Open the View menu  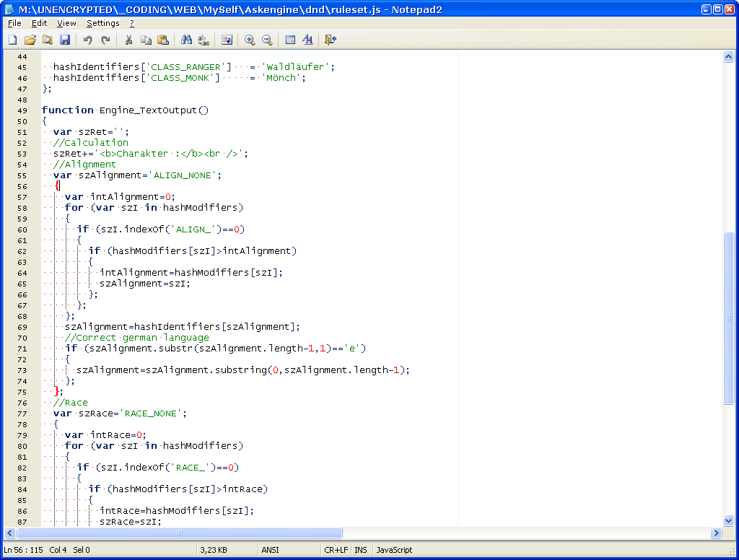tap(66, 23)
